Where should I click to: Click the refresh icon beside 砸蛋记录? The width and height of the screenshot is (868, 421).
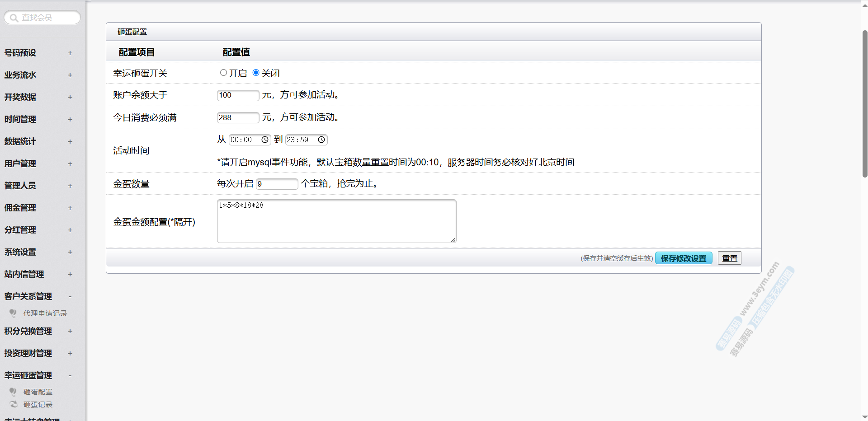[14, 404]
